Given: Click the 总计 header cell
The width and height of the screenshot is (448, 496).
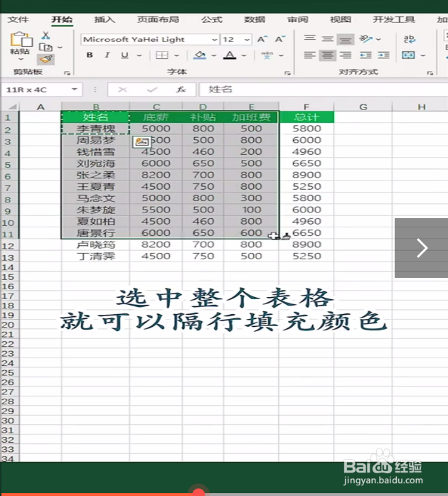Looking at the screenshot, I should [306, 117].
